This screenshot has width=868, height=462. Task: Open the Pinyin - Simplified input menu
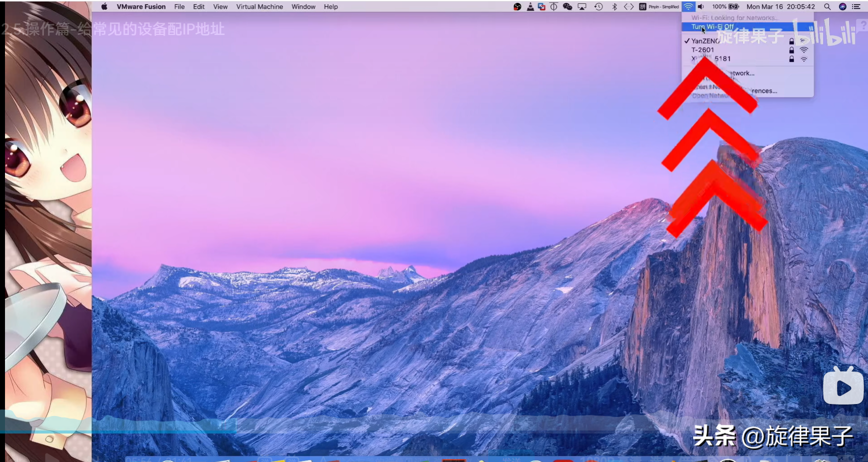pyautogui.click(x=659, y=6)
